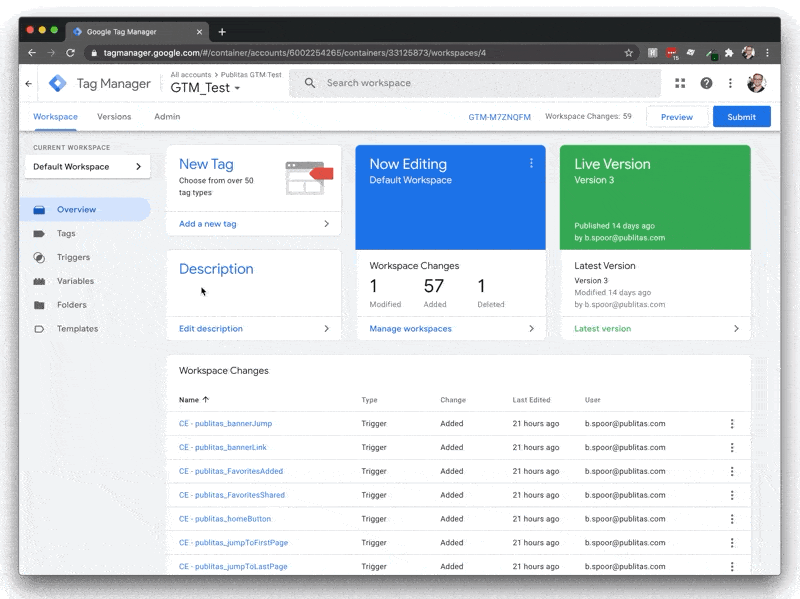This screenshot has height=599, width=800.
Task: Open the Admin tab
Action: coord(166,116)
